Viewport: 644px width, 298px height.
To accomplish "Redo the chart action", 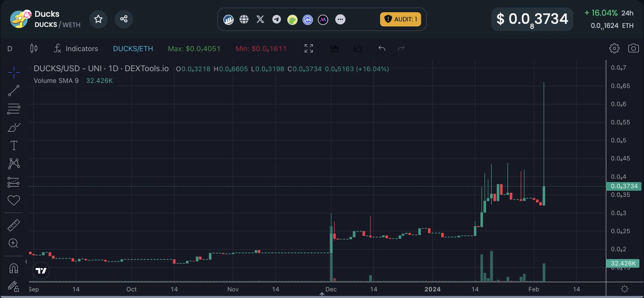I will 401,49.
